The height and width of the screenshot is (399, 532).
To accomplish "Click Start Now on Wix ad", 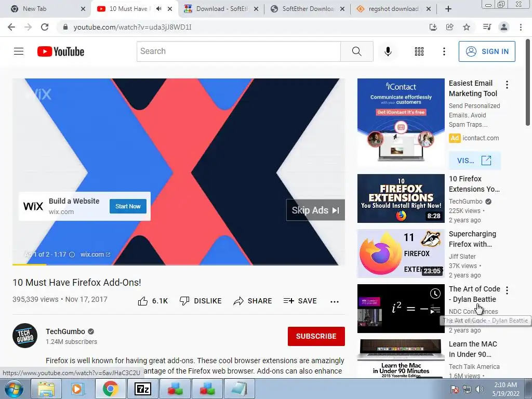I will tap(128, 206).
